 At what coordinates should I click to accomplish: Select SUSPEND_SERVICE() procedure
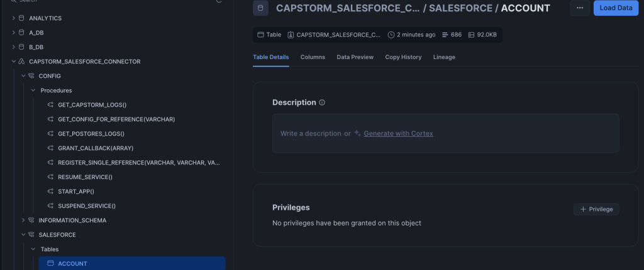click(87, 205)
